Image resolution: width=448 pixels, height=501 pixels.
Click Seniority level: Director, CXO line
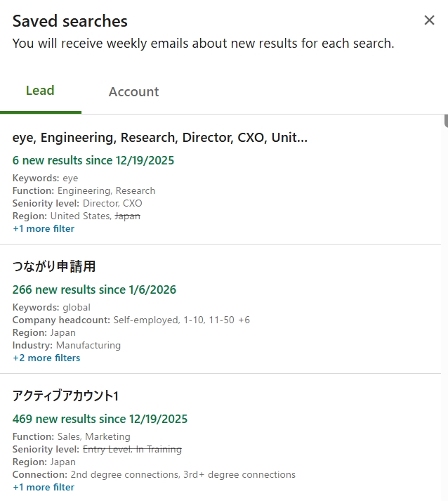click(x=77, y=203)
